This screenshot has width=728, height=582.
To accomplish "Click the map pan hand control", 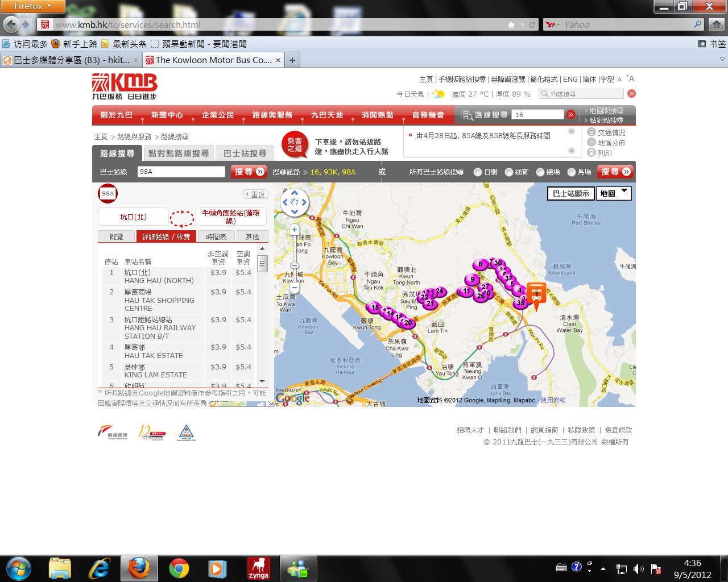I will (x=295, y=202).
